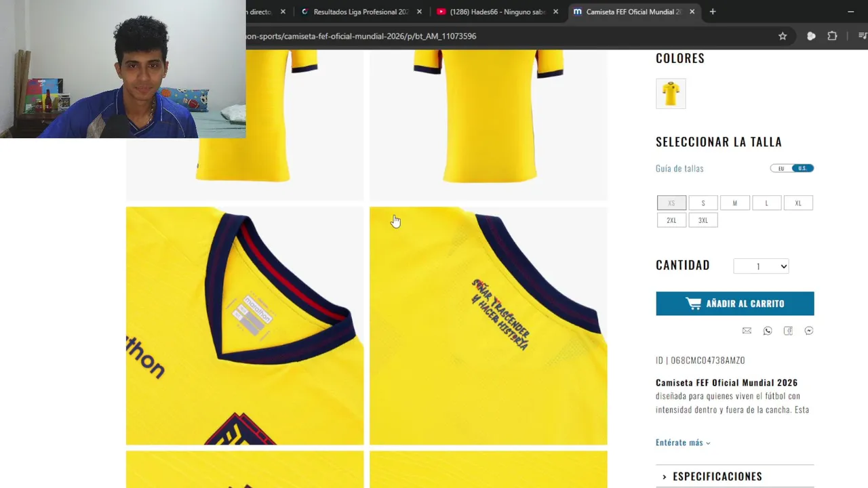Add the jersey with Añadir al carrito
The height and width of the screenshot is (488, 868).
734,304
